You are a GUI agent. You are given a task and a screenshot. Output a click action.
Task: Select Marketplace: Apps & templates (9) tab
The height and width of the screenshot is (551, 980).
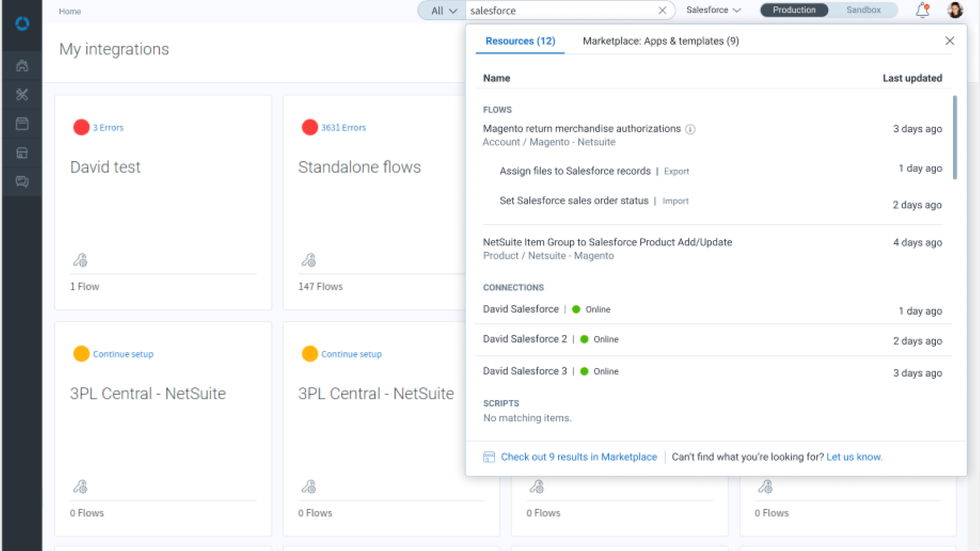pos(661,41)
